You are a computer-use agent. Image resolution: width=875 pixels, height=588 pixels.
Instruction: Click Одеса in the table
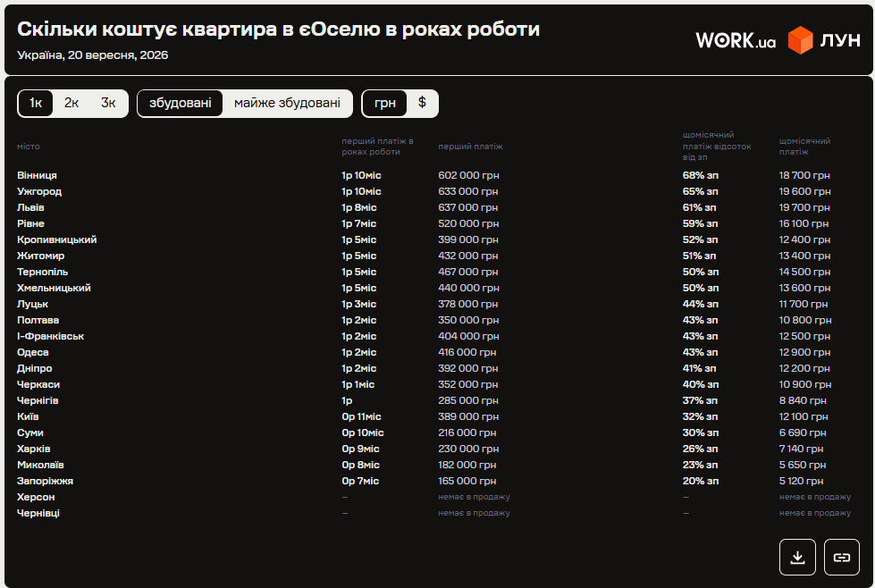click(x=33, y=353)
